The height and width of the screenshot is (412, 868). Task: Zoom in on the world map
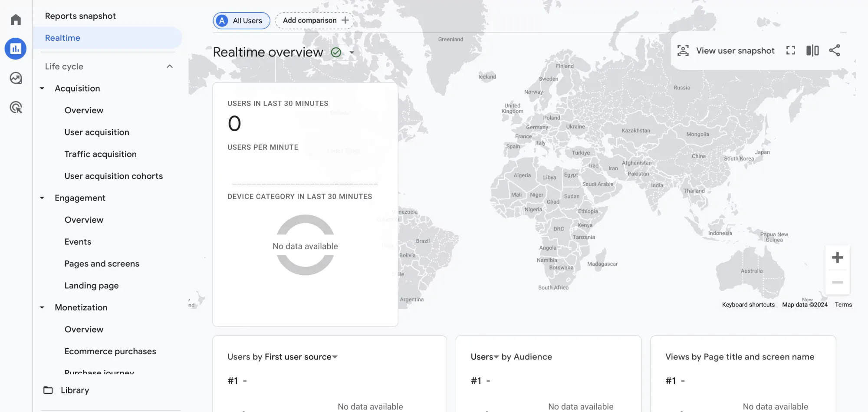tap(837, 257)
